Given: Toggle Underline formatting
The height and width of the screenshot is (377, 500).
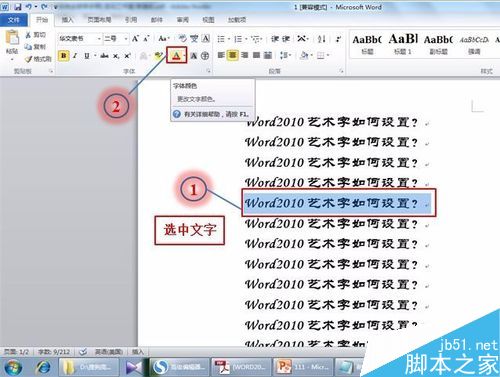Looking at the screenshot, I should click(87, 56).
